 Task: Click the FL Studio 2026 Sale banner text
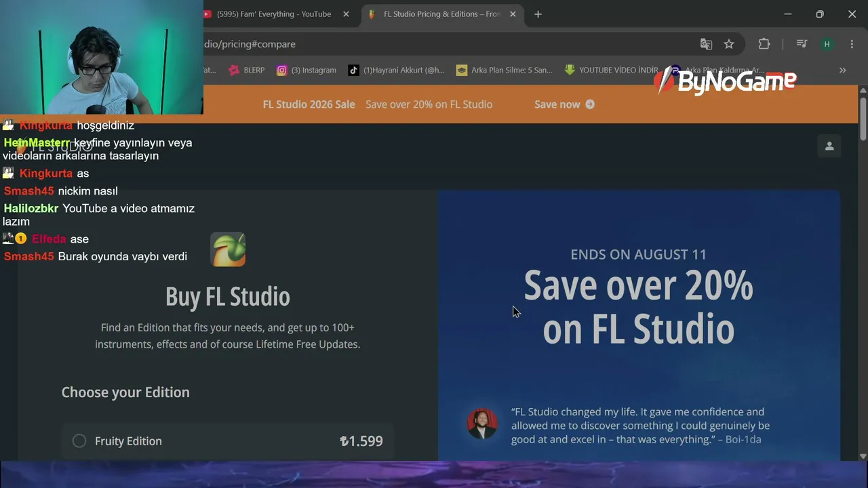(x=309, y=104)
